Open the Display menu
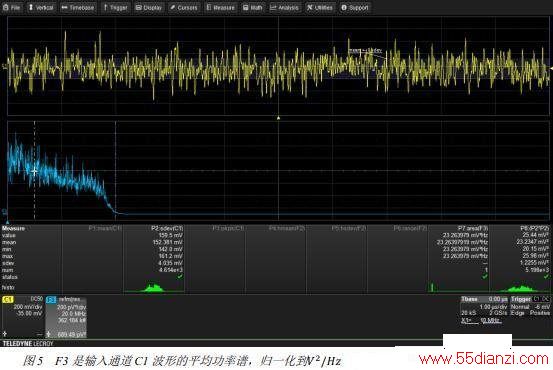This screenshot has width=553, height=370. coord(149,7)
